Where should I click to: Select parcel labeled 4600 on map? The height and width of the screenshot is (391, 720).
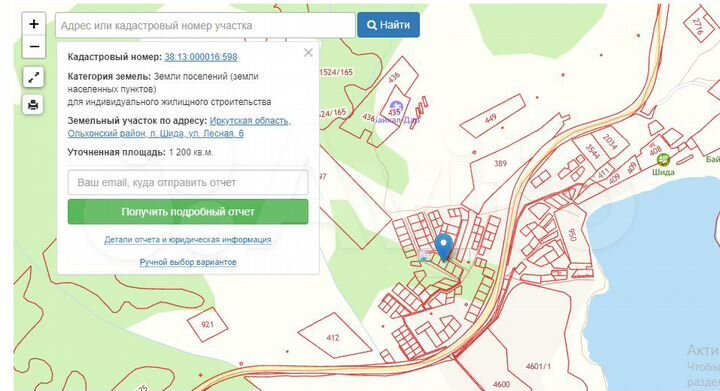pos(501,384)
